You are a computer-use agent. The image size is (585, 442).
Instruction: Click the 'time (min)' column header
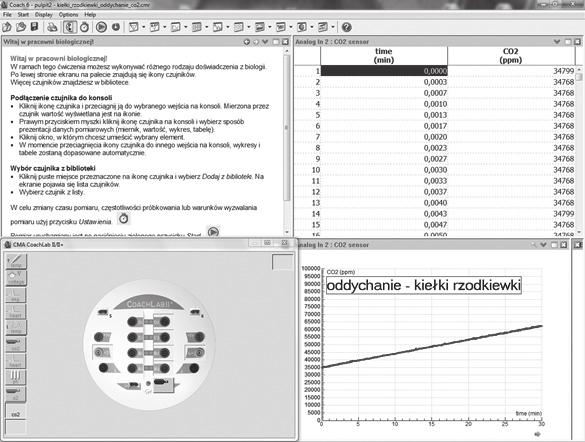(384, 56)
